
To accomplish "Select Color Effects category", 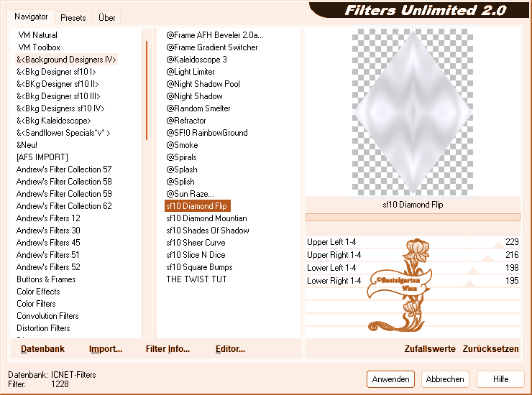I will (38, 292).
